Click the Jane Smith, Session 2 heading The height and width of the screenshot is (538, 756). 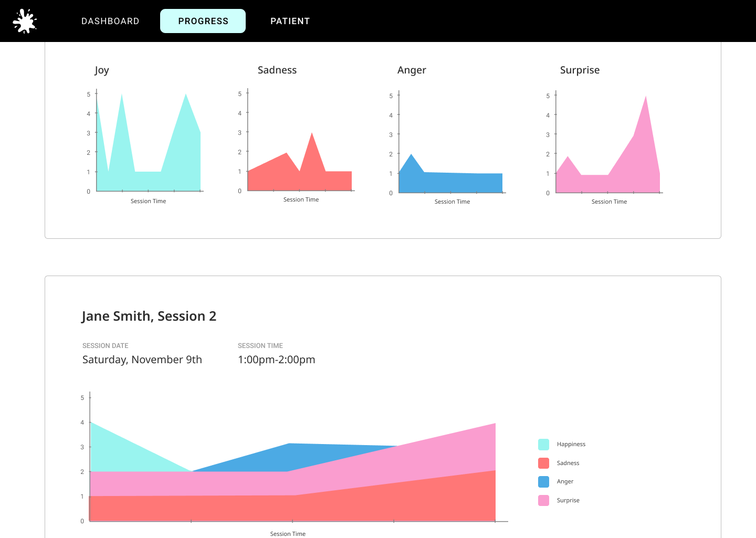pyautogui.click(x=149, y=316)
